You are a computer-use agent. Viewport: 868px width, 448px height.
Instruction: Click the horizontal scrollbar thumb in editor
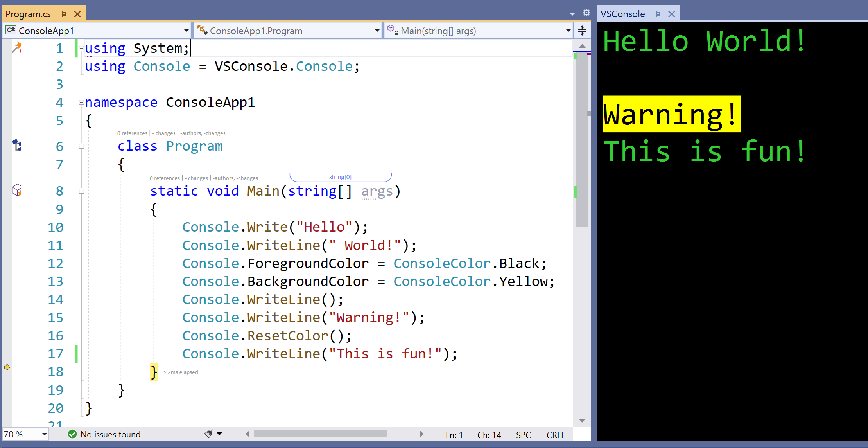(321, 434)
